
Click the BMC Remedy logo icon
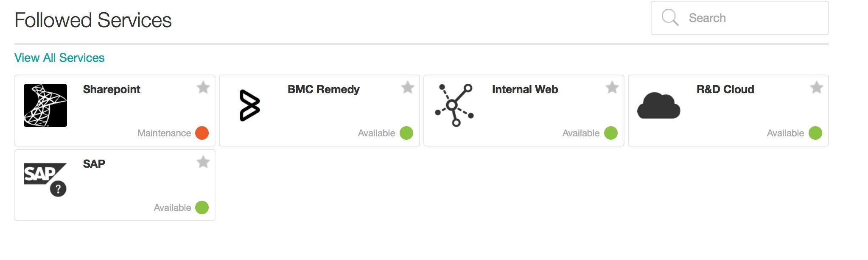coord(249,105)
